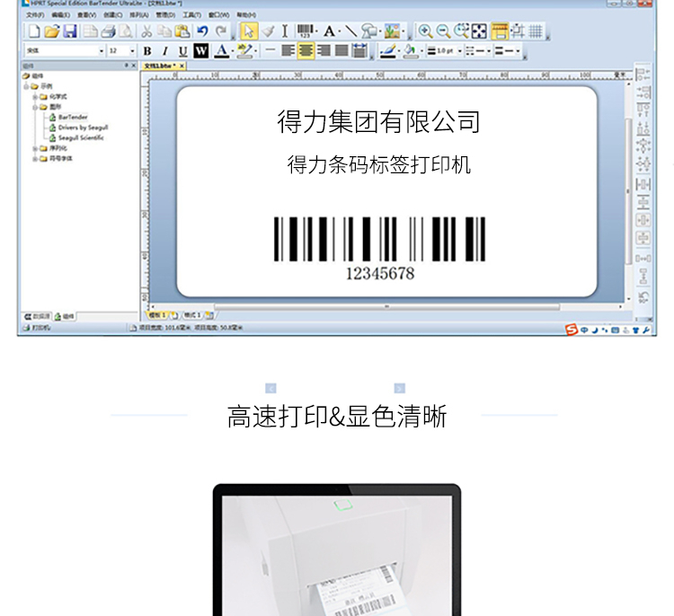This screenshot has width=674, height=616.
Task: Select the format painter brush tool
Action: (268, 31)
